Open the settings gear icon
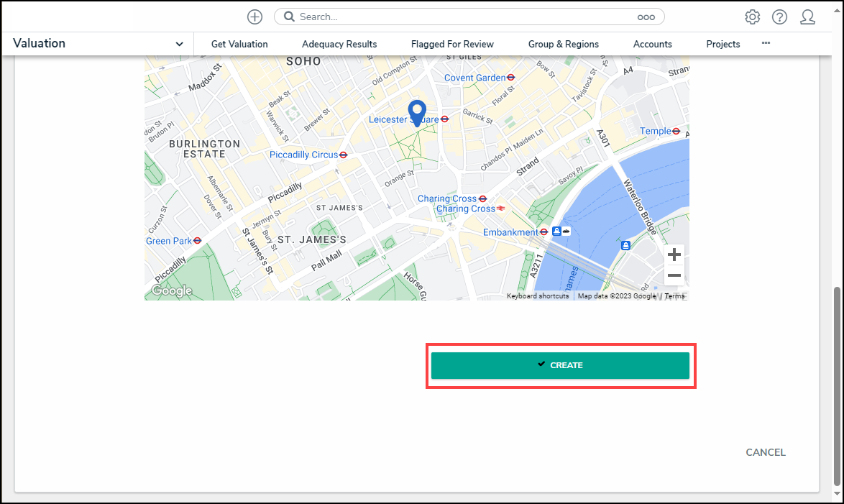Viewport: 844px width, 504px height. (752, 17)
